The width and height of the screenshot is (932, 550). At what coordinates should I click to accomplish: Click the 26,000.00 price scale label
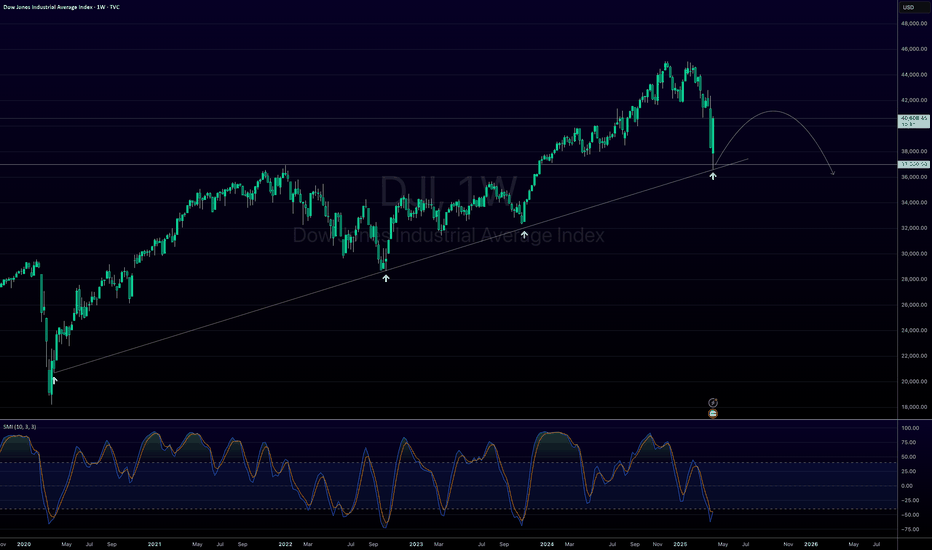tap(914, 305)
